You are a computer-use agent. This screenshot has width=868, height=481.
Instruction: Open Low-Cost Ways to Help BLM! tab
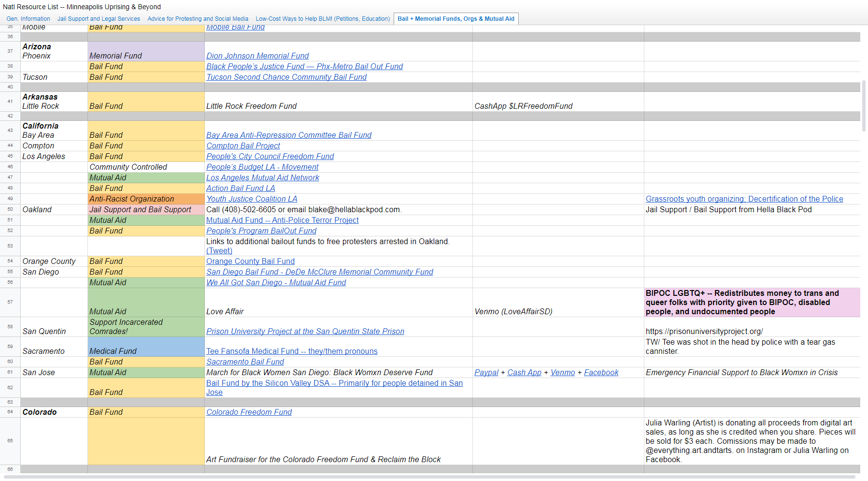323,19
